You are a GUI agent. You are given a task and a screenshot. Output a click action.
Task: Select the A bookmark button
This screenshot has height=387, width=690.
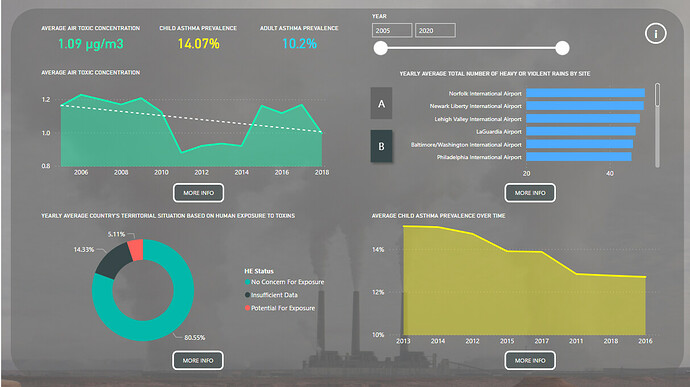[x=381, y=103]
